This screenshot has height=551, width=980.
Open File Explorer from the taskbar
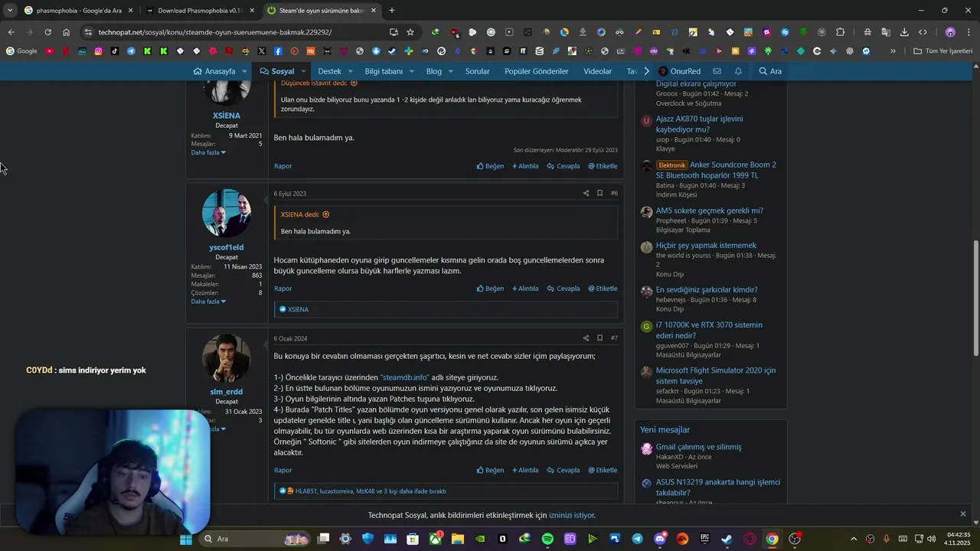pyautogui.click(x=458, y=539)
